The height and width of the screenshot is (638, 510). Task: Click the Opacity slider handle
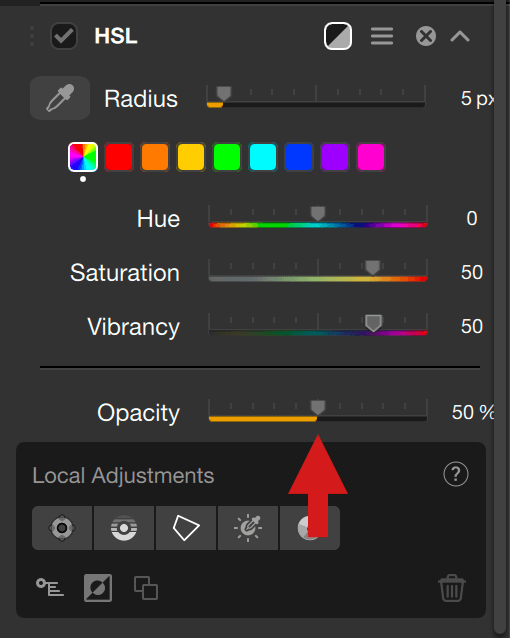[x=318, y=407]
